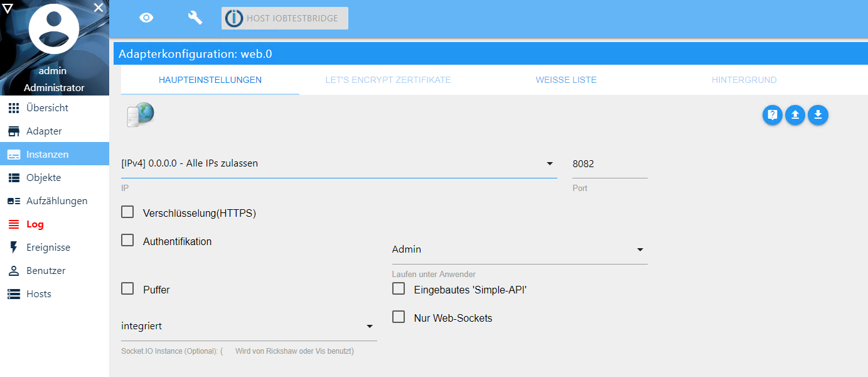Click the red Log lines icon
The image size is (868, 377).
14,224
